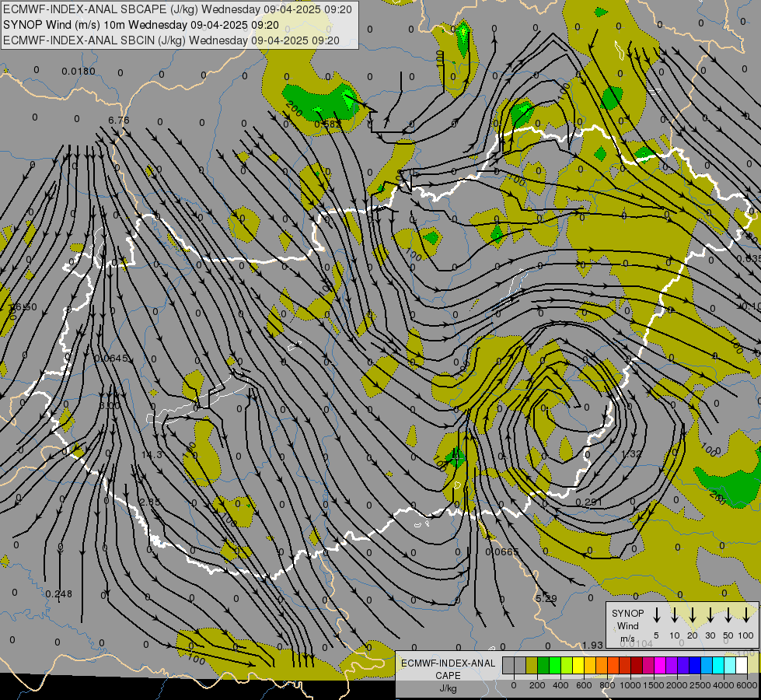Click the SYNOP Wind 10m title line
The width and height of the screenshot is (761, 700).
click(141, 25)
